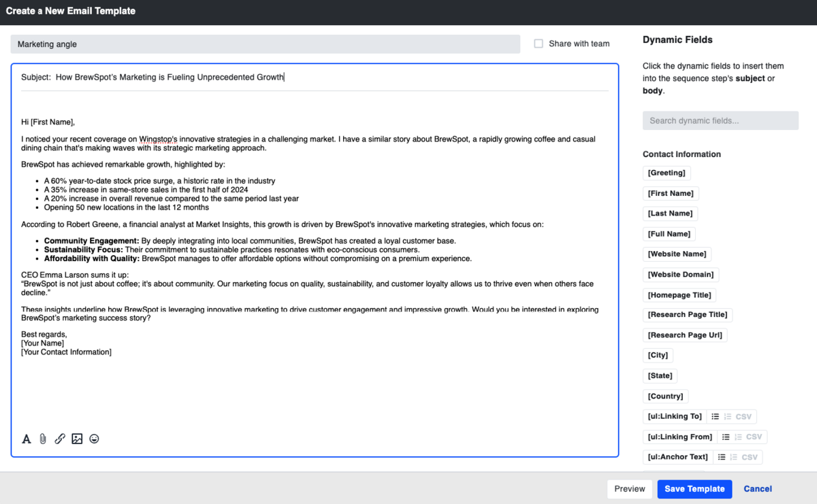The height and width of the screenshot is (504, 817).
Task: Choose bulleted list icon for Anchor Text
Action: [x=722, y=457]
